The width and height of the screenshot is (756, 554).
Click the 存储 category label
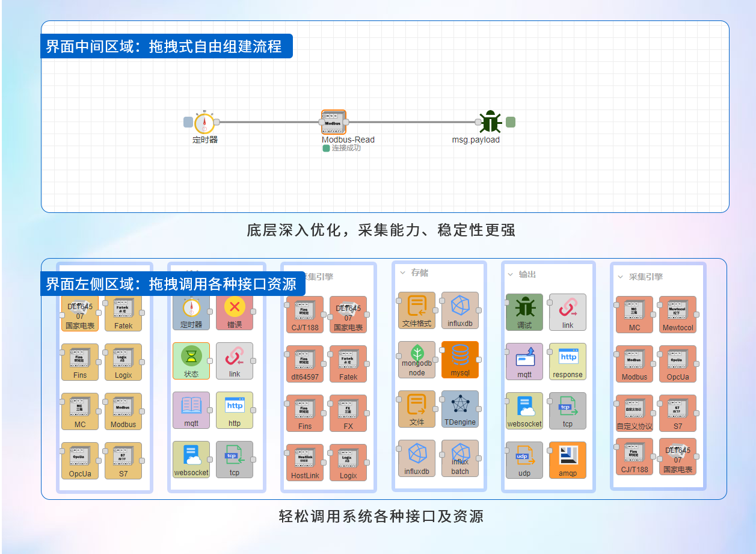pyautogui.click(x=420, y=272)
